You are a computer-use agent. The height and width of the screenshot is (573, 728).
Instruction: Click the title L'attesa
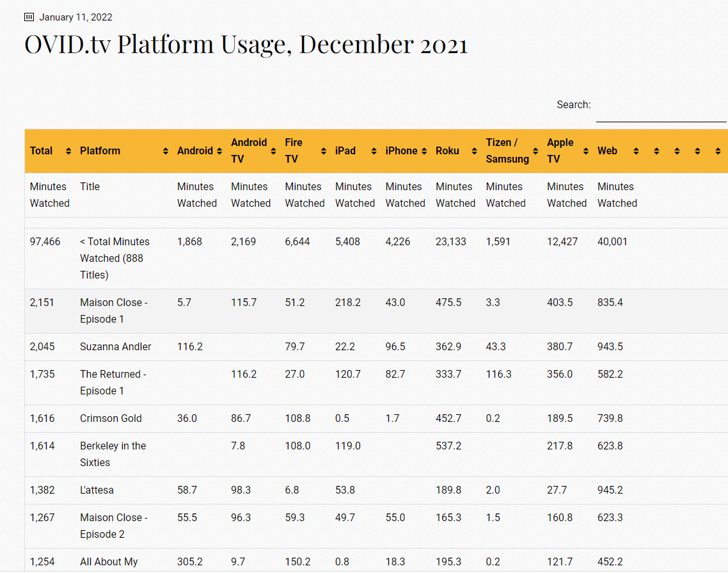pos(97,490)
